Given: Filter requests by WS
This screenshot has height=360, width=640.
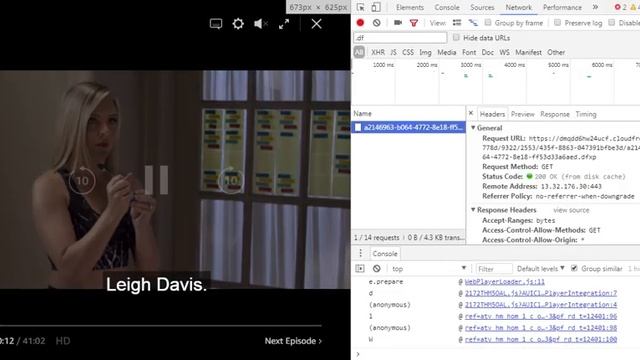Looking at the screenshot, I should click(x=504, y=52).
